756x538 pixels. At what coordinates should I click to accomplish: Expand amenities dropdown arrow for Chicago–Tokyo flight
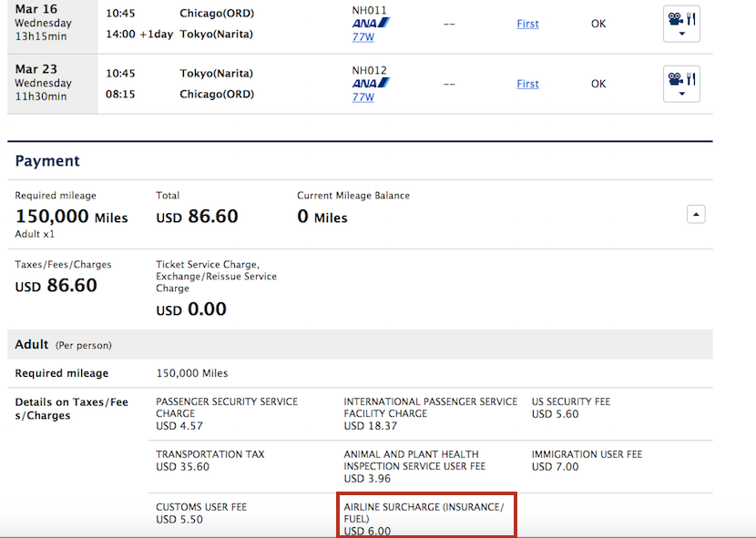coord(681,34)
